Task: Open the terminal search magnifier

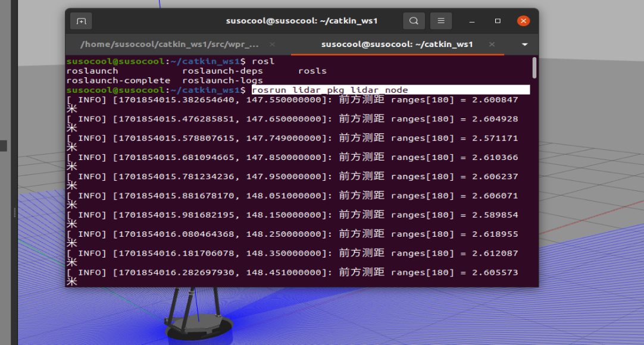Action: tap(414, 21)
